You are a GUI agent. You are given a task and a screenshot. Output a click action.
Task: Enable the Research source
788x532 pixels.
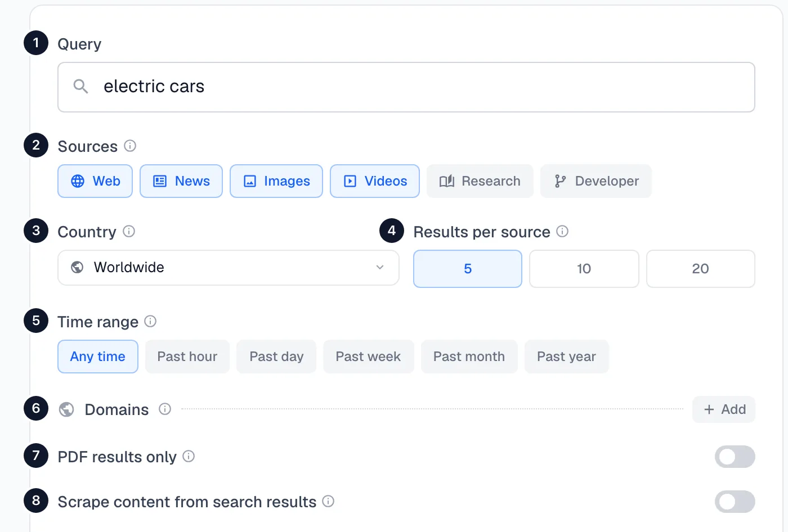point(480,181)
